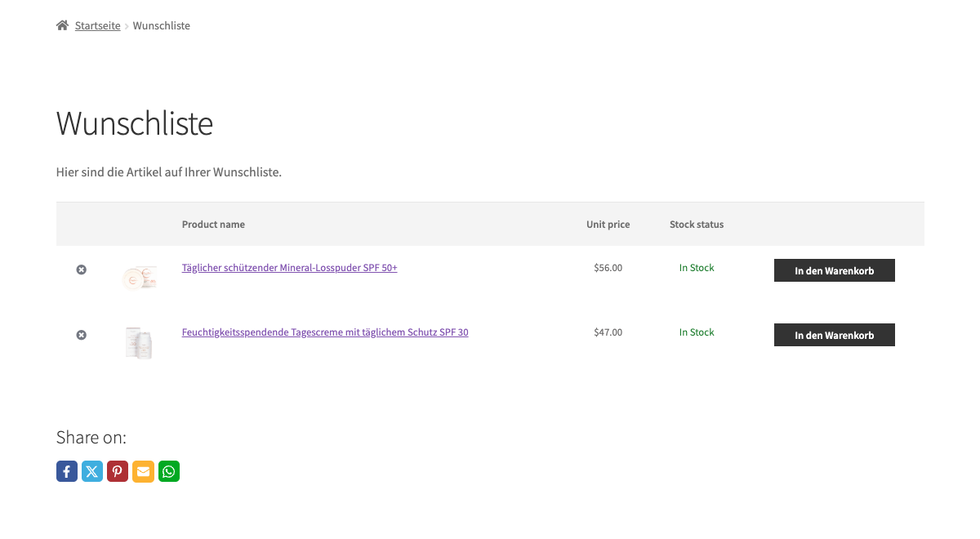980x539 pixels.
Task: Add the Mineral-Losspuder to the Warenkorb
Action: tap(834, 269)
